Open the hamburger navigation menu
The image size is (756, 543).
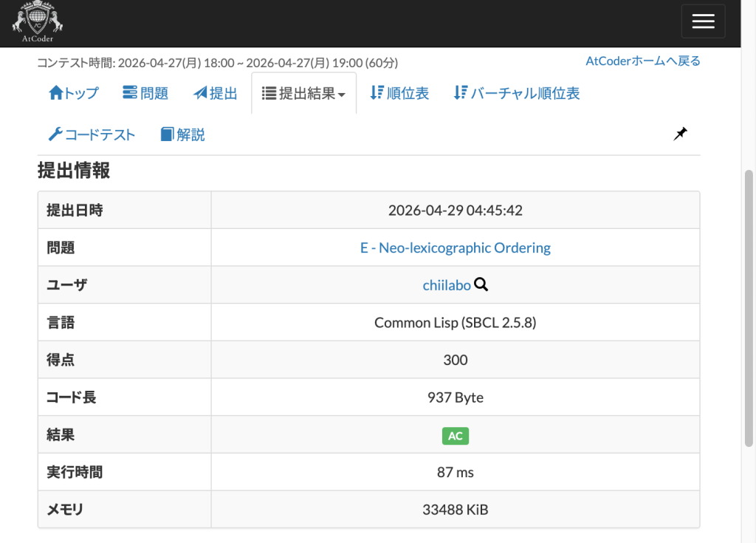tap(703, 21)
